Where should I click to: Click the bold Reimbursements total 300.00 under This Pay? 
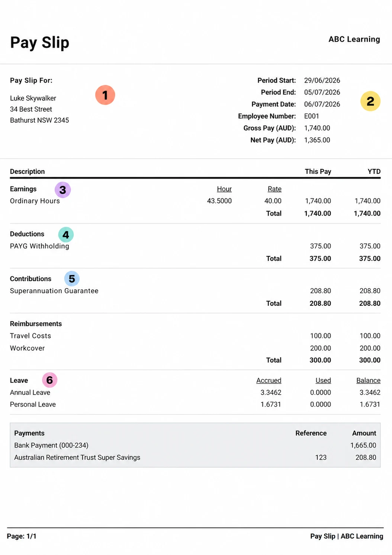(x=320, y=360)
